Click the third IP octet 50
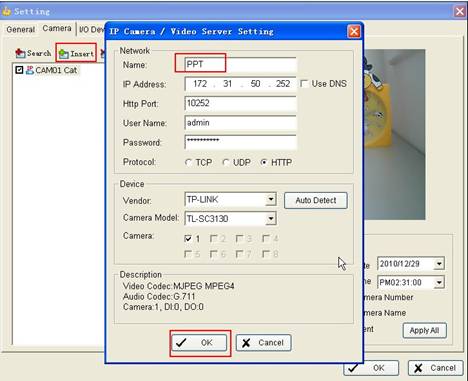This screenshot has height=381, width=468. click(x=255, y=84)
